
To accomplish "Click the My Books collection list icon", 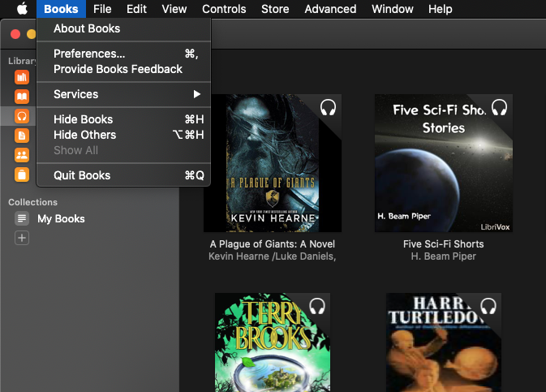I will tap(22, 218).
